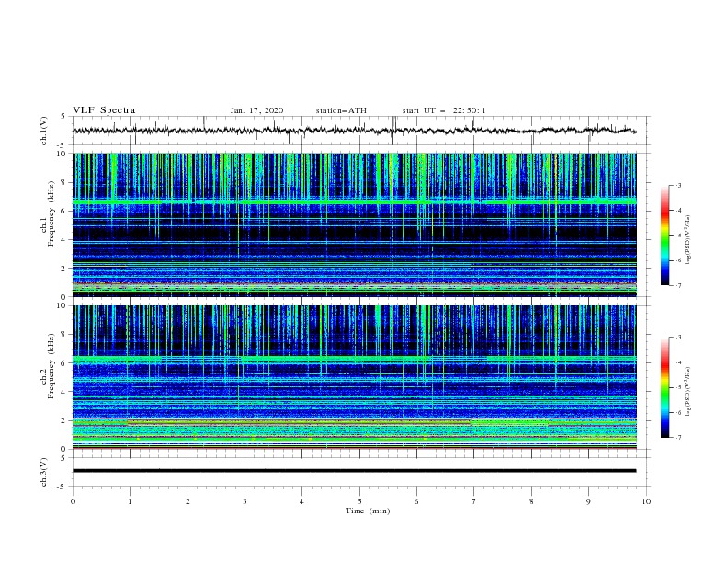Click the "ch.3(V)" axis label
The width and height of the screenshot is (728, 563).
44,472
